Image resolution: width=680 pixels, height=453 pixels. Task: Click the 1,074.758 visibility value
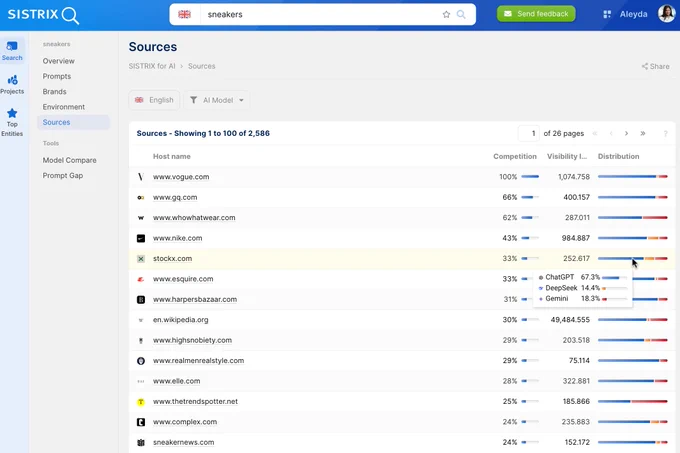click(574, 177)
